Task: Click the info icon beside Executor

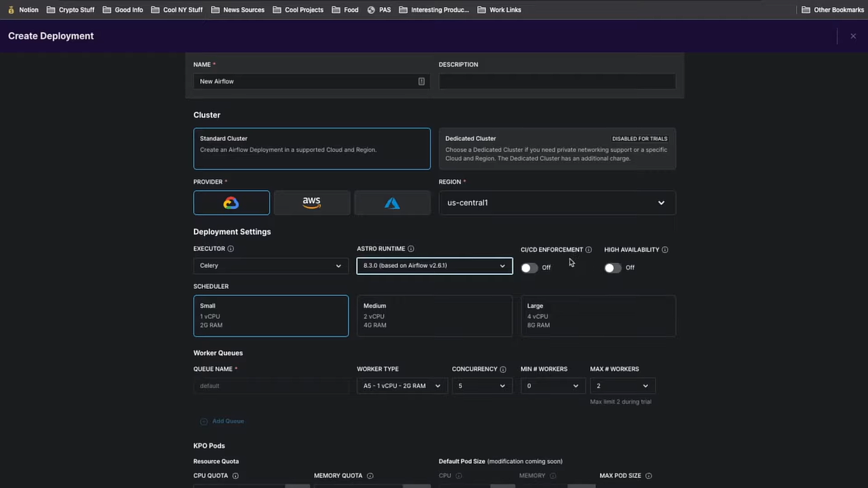Action: (x=231, y=249)
